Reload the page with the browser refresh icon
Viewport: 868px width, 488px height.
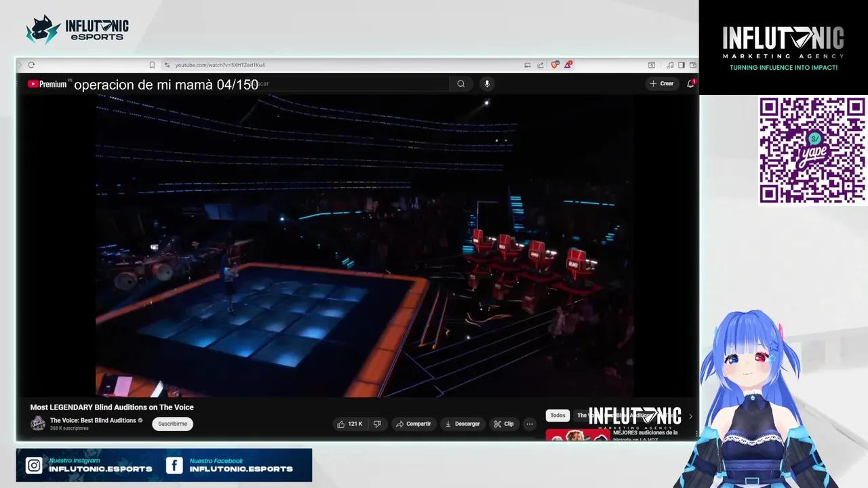point(31,65)
